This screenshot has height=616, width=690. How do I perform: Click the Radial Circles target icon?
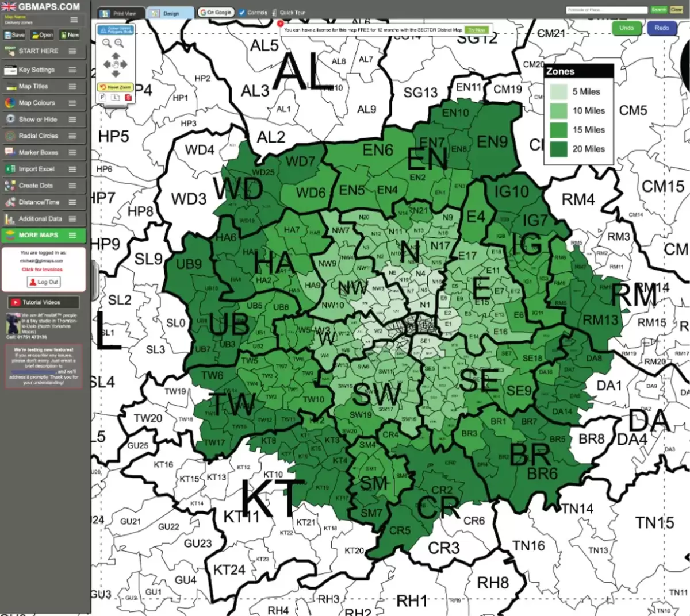(10, 136)
